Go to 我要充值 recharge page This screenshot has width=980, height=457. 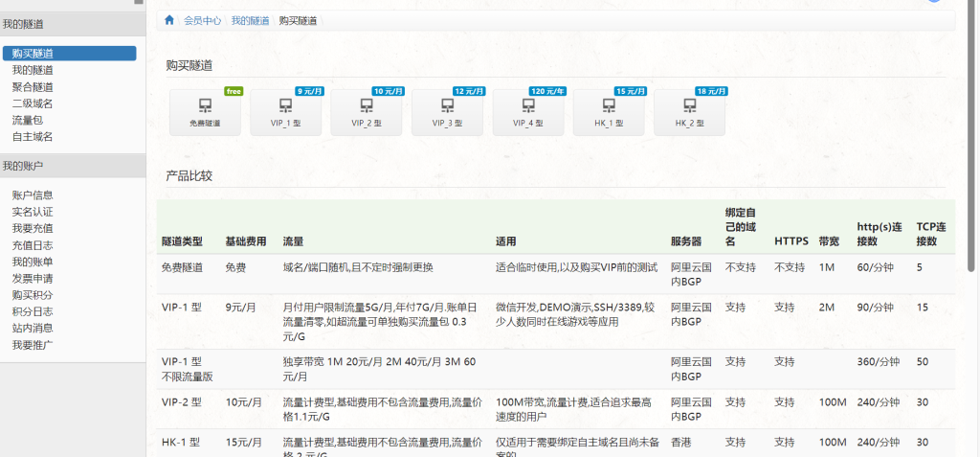point(33,228)
